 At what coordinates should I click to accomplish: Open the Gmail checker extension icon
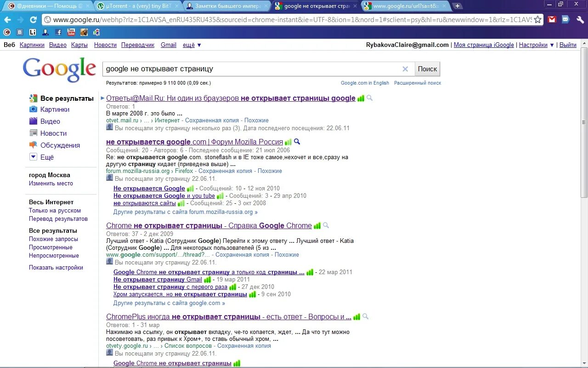click(552, 20)
